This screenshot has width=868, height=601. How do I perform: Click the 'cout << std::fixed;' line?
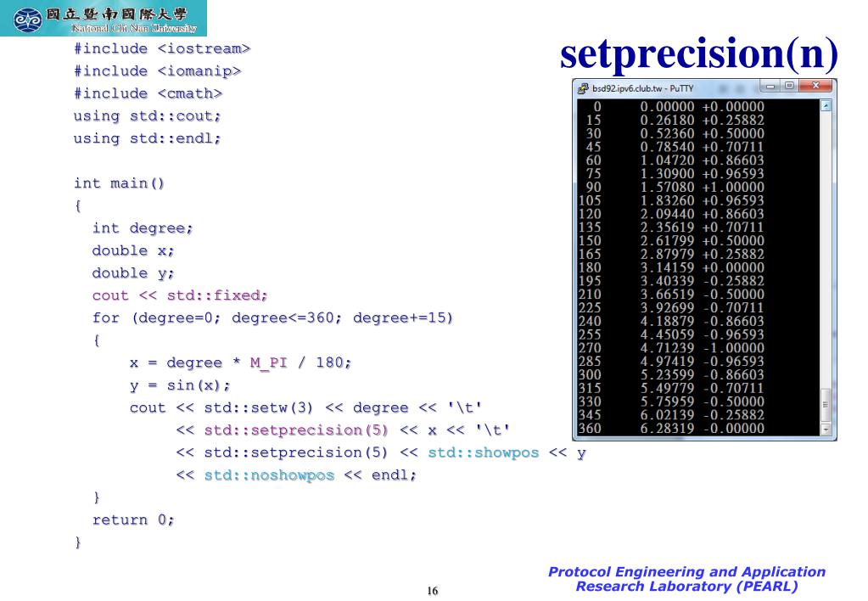point(180,295)
